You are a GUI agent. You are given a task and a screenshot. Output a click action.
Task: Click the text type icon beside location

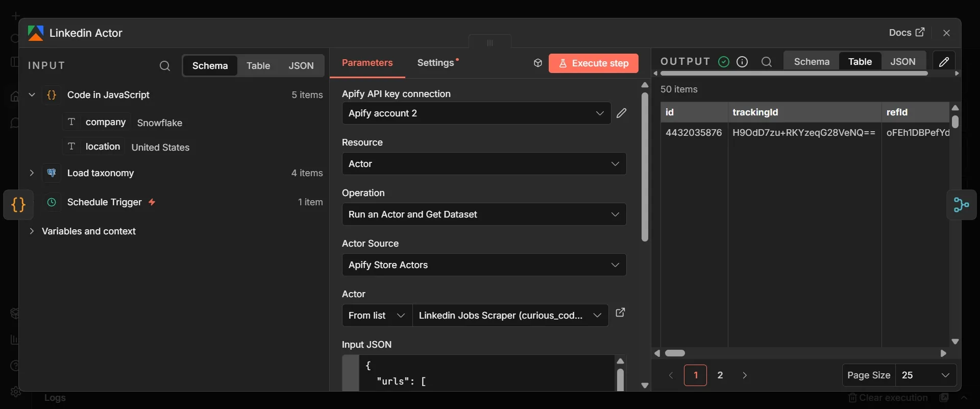[71, 147]
